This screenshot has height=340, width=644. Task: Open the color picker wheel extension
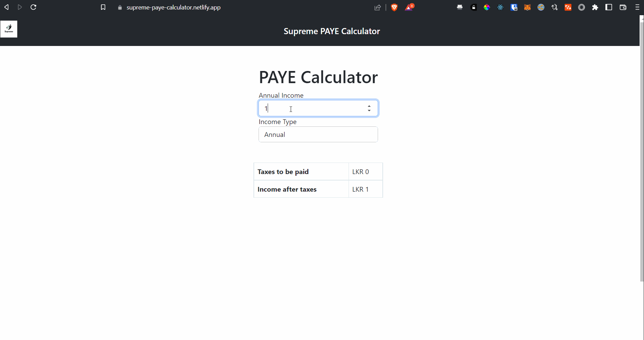tap(487, 7)
